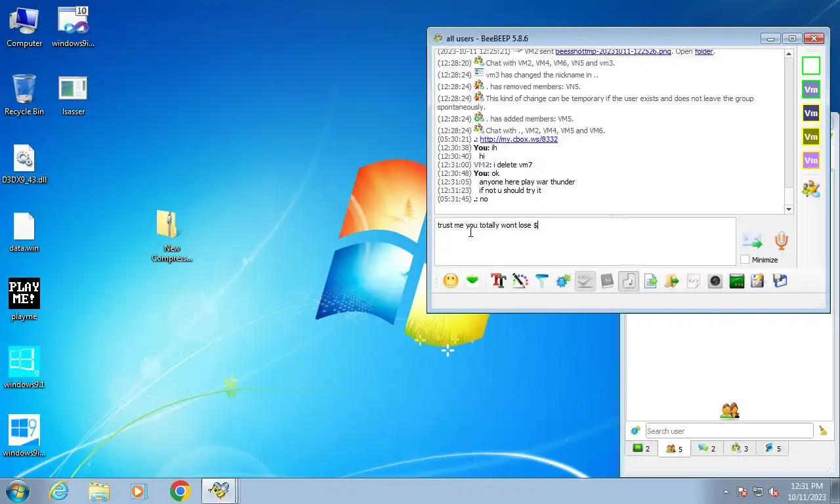The height and width of the screenshot is (504, 840).
Task: Open chat settings gear icon in toolbar
Action: point(563,281)
